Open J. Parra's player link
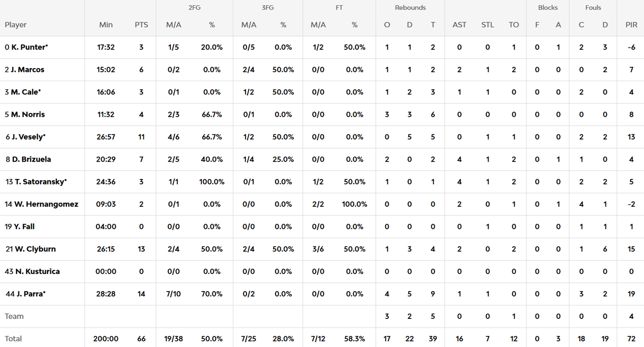This screenshot has height=347, width=644. pos(31,294)
